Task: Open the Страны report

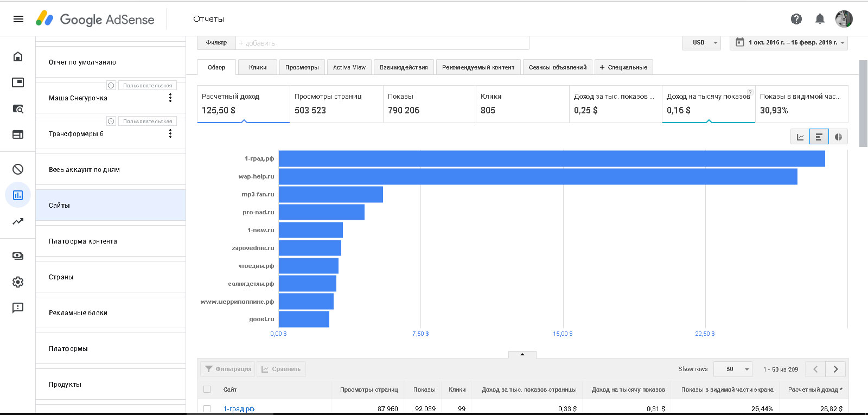Action: [111, 277]
